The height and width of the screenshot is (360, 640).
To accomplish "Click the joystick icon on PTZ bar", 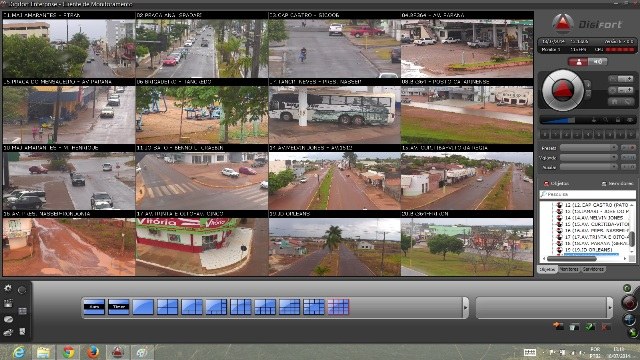I will (593, 120).
